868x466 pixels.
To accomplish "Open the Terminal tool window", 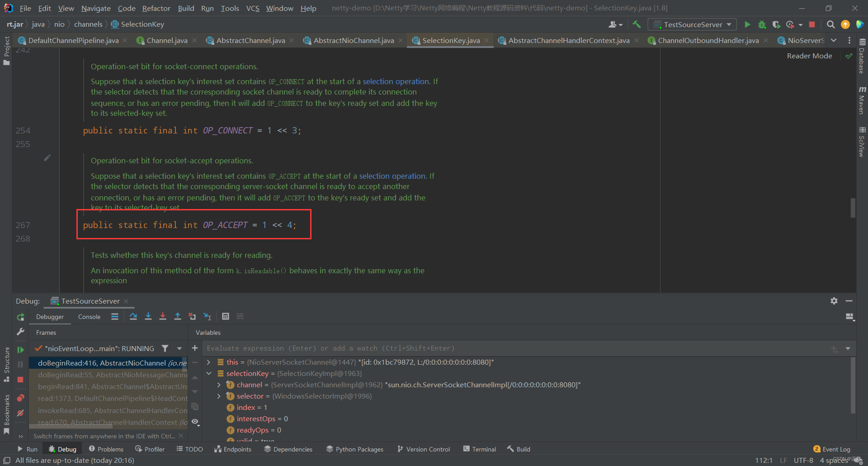I will point(480,449).
